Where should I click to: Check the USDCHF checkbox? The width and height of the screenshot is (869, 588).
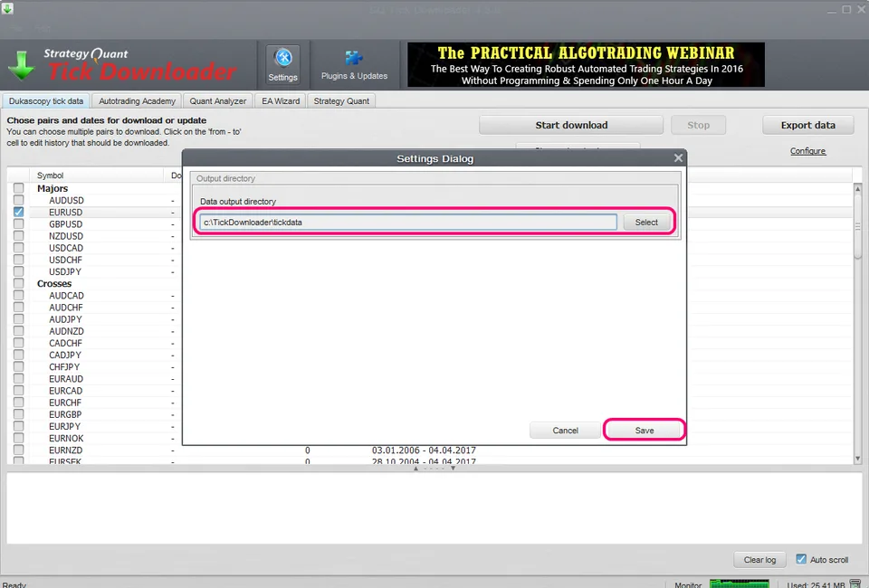click(x=19, y=260)
